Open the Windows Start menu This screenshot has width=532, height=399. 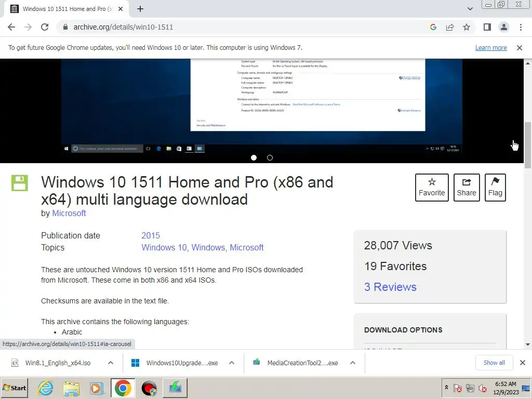click(x=15, y=388)
